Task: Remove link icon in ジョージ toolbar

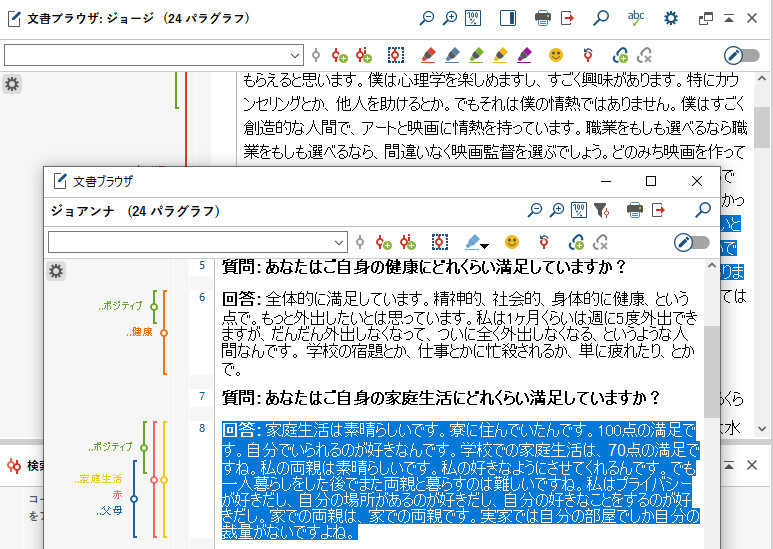Action: click(644, 55)
